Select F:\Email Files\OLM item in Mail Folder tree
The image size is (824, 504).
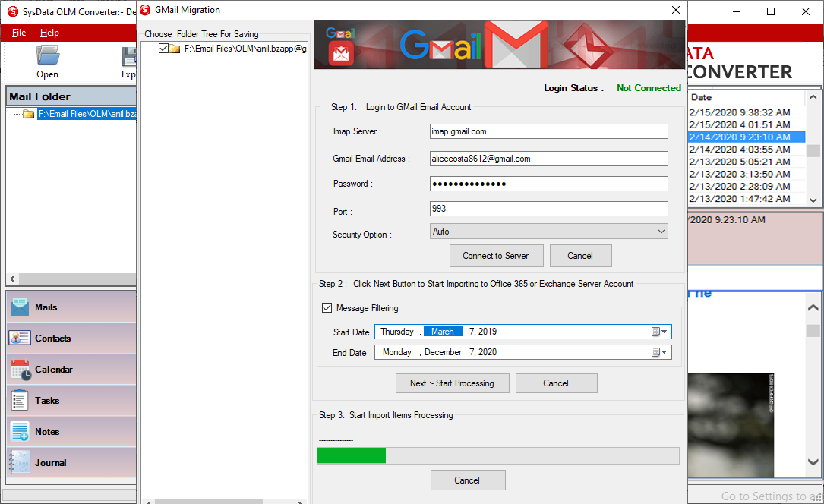pos(87,114)
